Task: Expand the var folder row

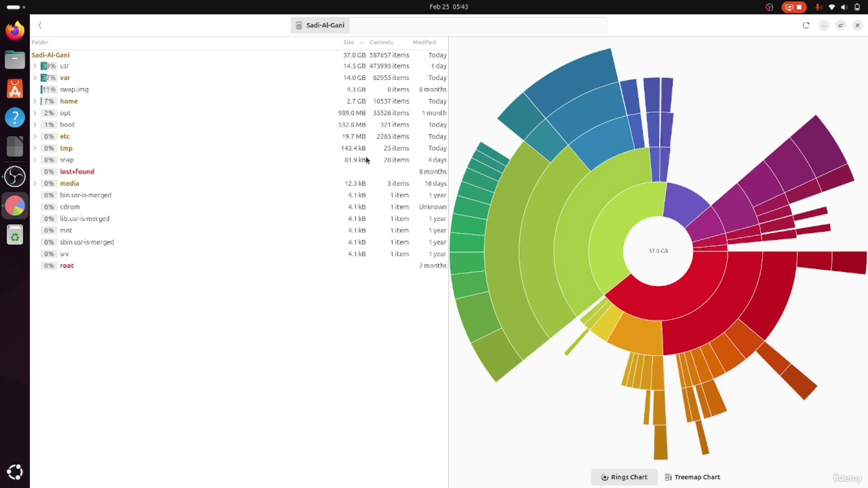Action: (35, 78)
